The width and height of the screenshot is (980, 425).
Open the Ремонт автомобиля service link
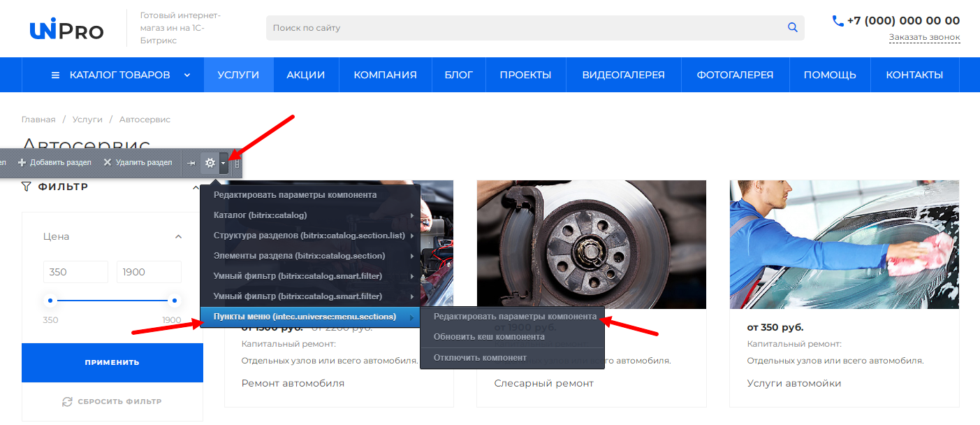click(x=293, y=383)
